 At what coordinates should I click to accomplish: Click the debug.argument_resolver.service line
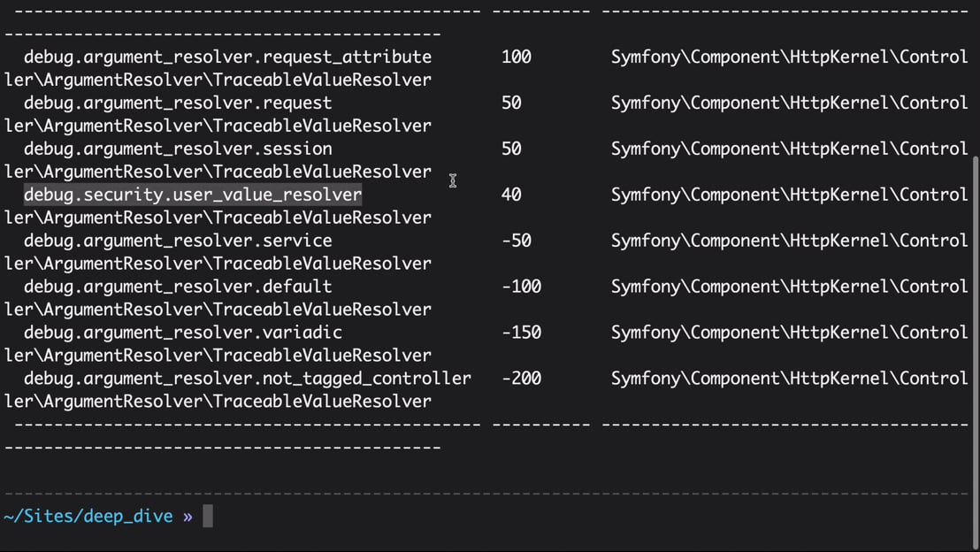coord(178,241)
